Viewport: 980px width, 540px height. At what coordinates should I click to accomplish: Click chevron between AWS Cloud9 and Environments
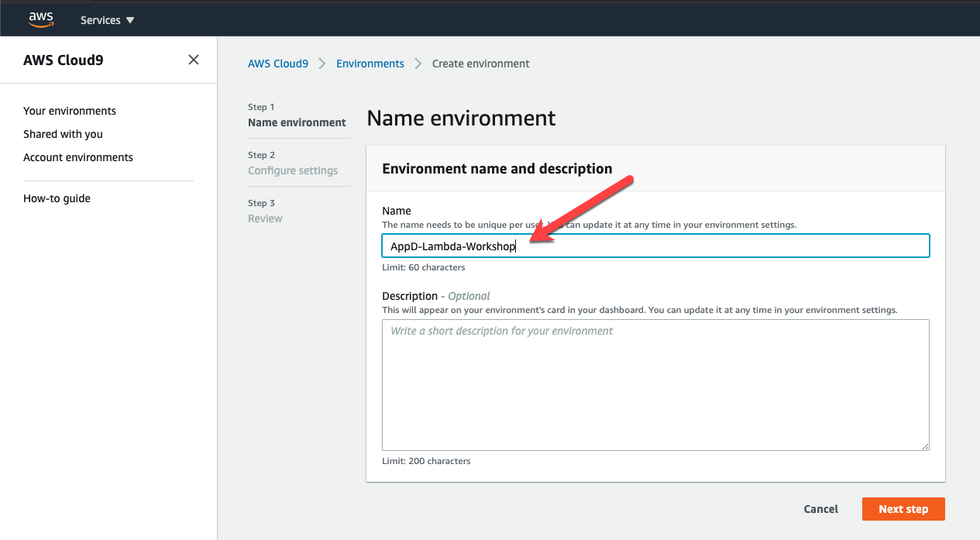coord(322,64)
